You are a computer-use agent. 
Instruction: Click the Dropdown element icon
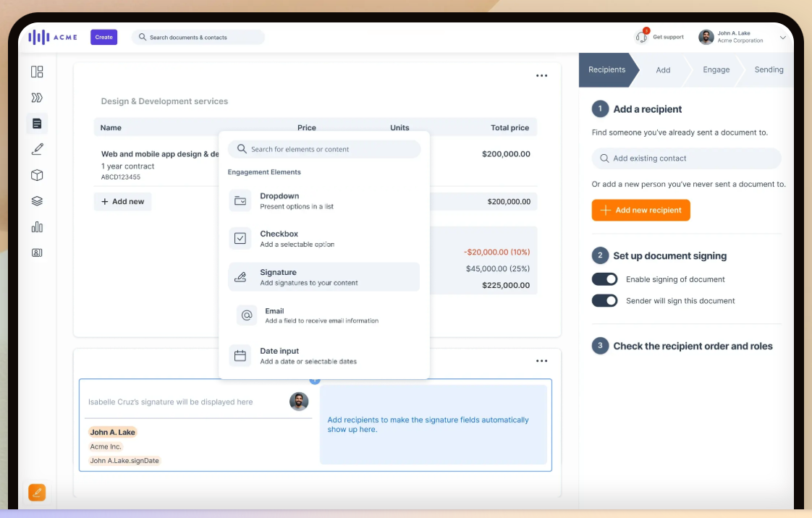[x=240, y=201]
